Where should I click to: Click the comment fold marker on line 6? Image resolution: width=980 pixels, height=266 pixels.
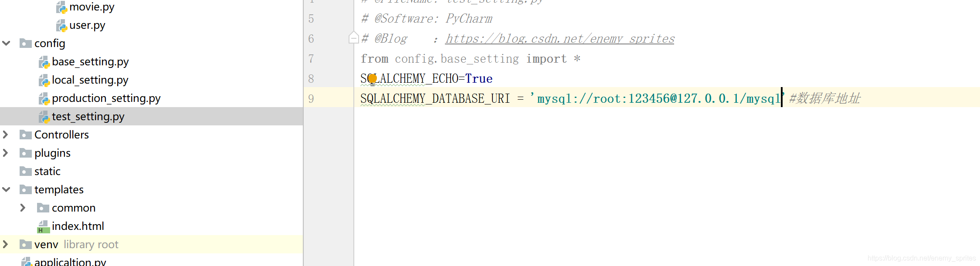[x=354, y=38]
